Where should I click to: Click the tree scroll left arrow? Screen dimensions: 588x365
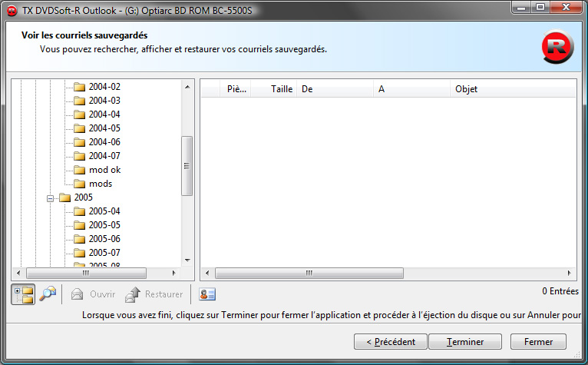point(18,273)
